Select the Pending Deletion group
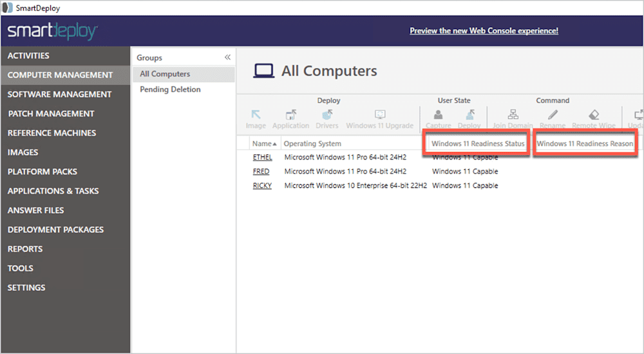Screen dimensions: 644x354 (x=184, y=89)
